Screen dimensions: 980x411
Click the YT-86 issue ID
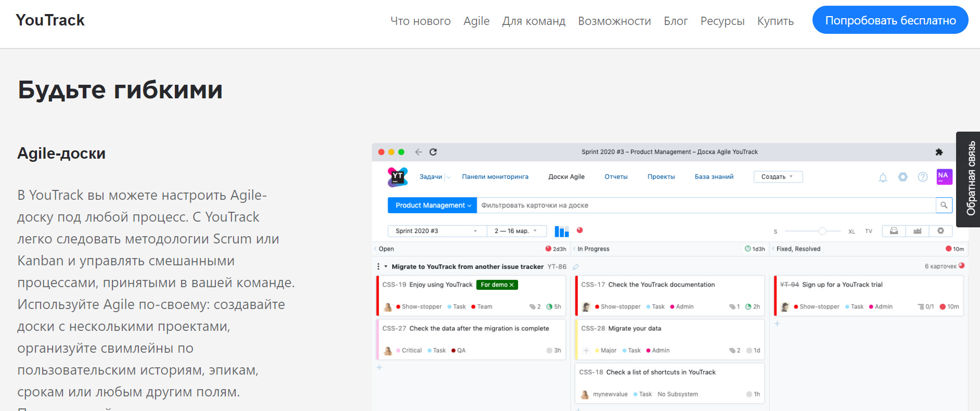click(x=557, y=267)
